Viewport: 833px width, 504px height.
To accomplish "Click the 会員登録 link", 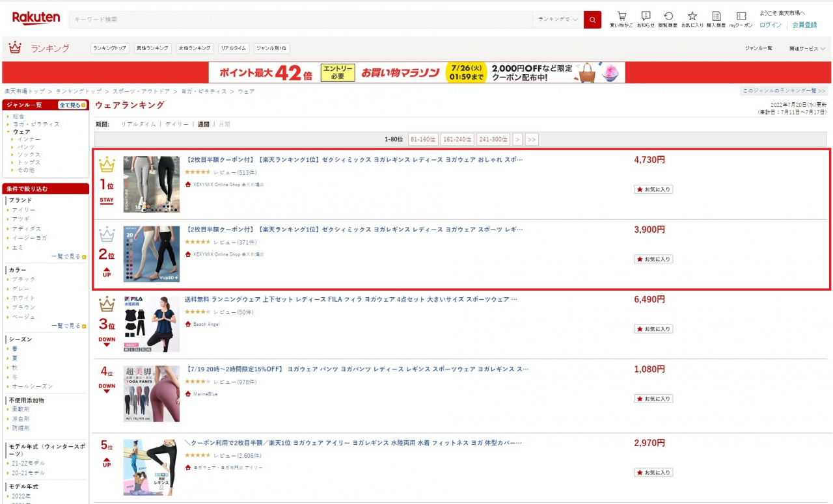I will click(x=804, y=25).
